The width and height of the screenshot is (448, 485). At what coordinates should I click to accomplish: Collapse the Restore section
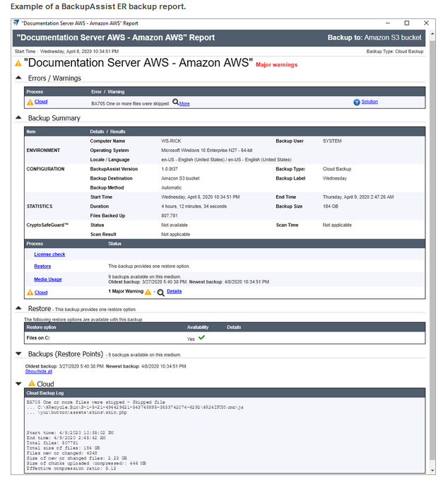[18, 308]
